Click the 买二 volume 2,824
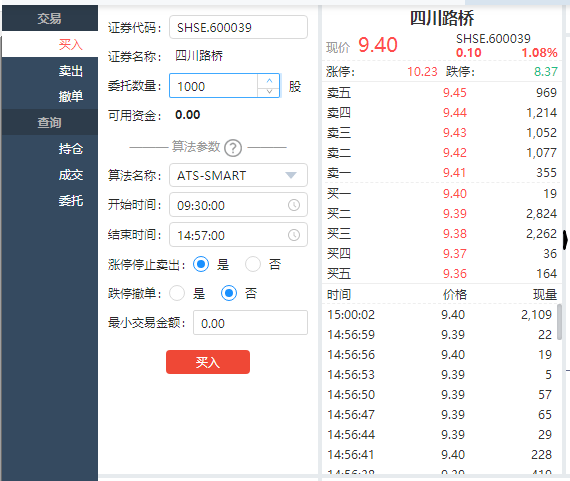The height and width of the screenshot is (481, 570). (x=542, y=213)
